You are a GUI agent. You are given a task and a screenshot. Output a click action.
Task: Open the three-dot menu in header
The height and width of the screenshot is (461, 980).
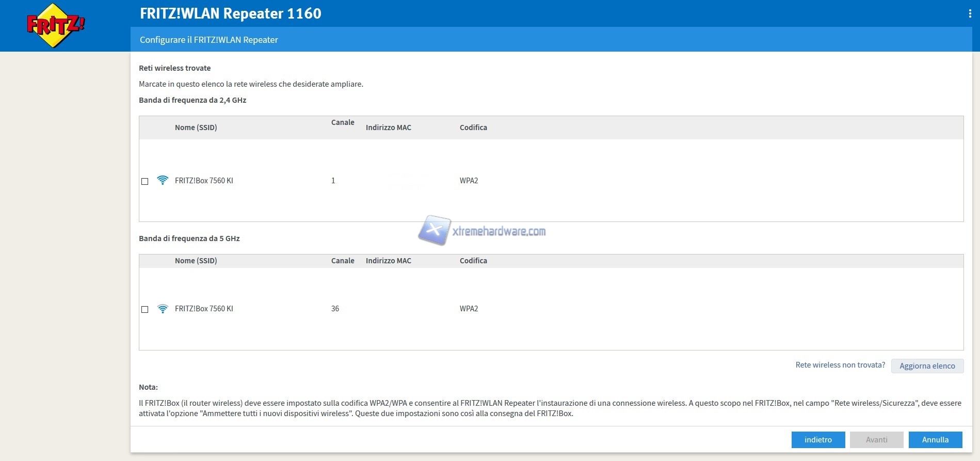click(970, 14)
